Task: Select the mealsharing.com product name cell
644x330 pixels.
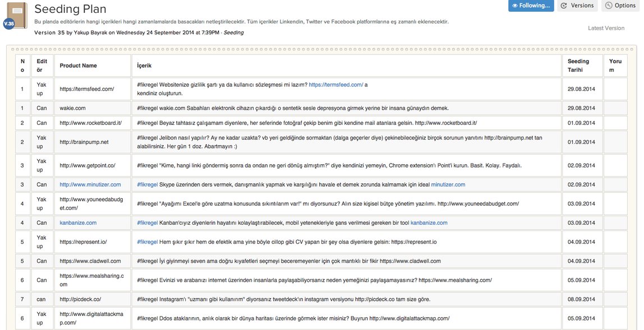Action: tap(93, 280)
